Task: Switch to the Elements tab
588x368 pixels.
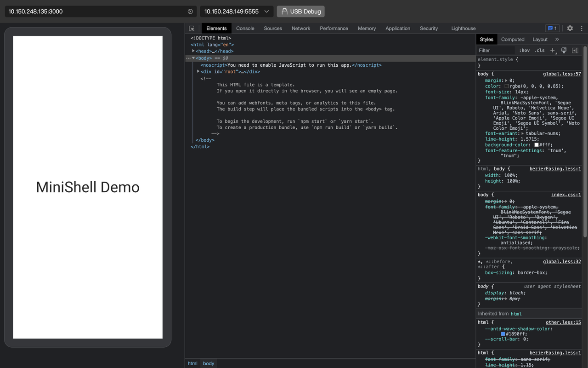Action: [216, 28]
